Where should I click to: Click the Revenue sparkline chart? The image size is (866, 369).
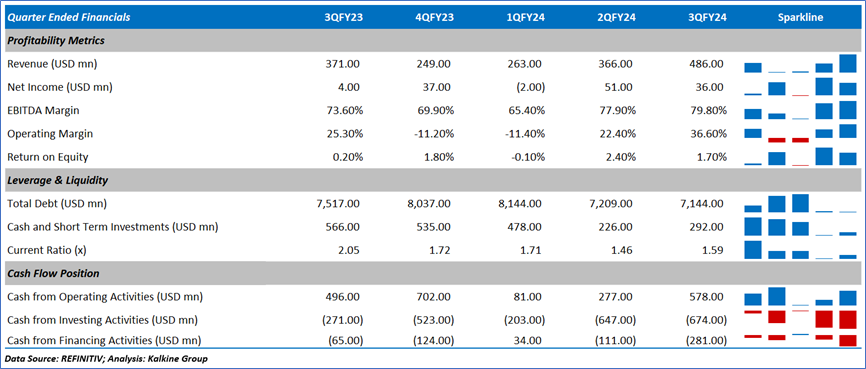coord(800,64)
